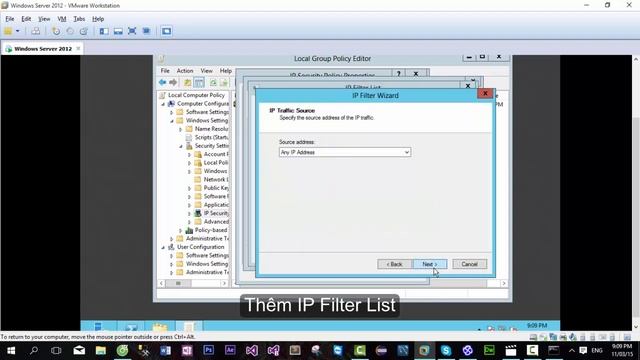Open Group Policy Editor Help menu
The image size is (640, 360).
(226, 71)
